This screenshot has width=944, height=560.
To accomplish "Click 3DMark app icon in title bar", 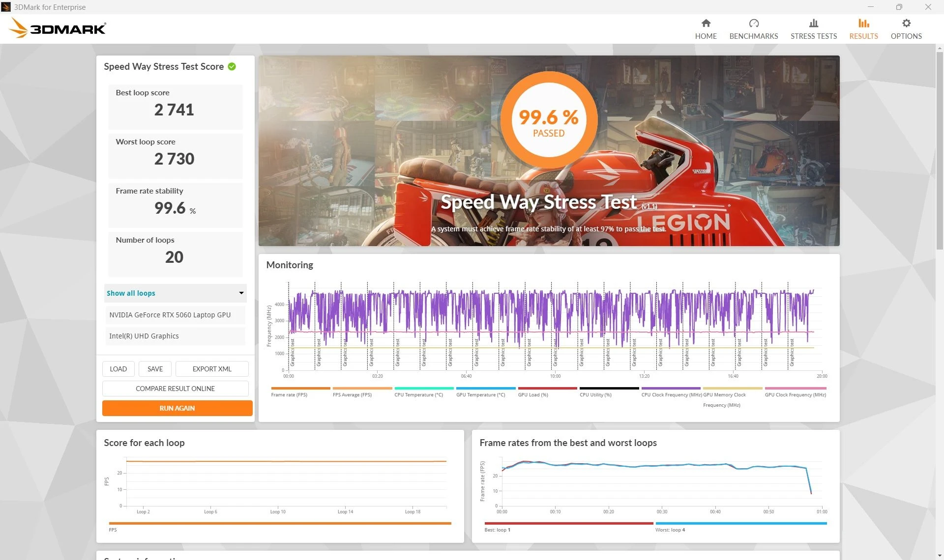I will coord(6,7).
